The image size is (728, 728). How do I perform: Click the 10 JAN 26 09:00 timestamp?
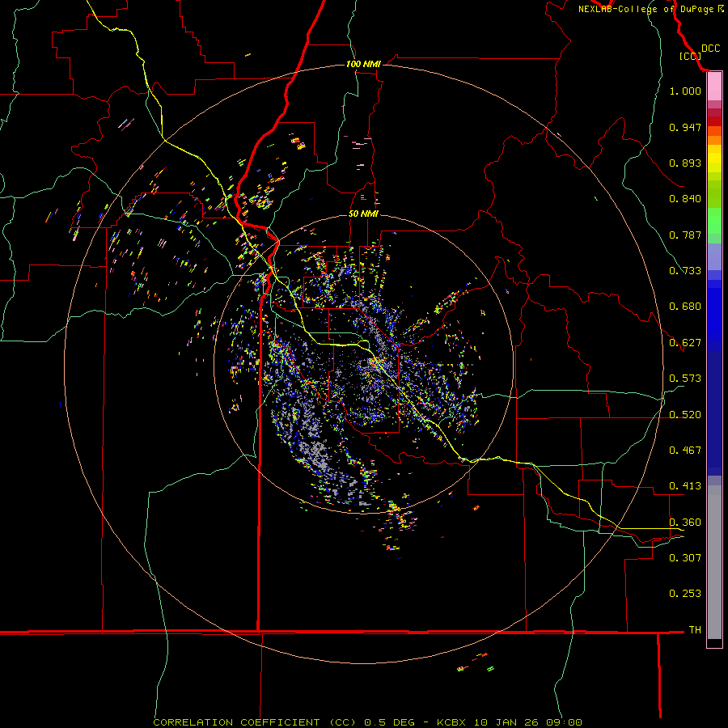click(528, 722)
